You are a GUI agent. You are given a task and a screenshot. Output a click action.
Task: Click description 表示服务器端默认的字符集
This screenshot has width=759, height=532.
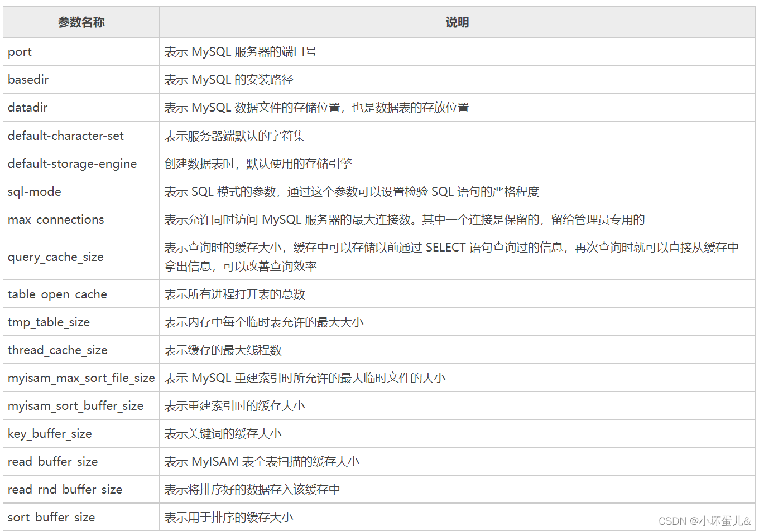tap(234, 136)
